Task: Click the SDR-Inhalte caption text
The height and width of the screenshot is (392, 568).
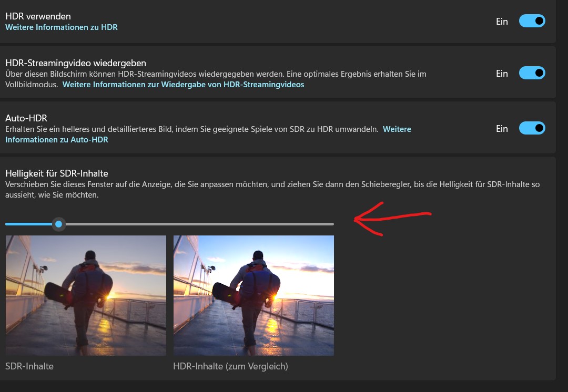Action: 29,366
